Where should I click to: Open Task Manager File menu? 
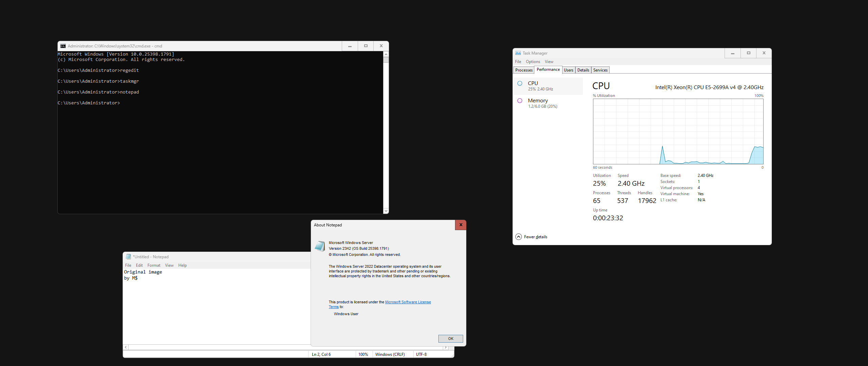pos(518,62)
